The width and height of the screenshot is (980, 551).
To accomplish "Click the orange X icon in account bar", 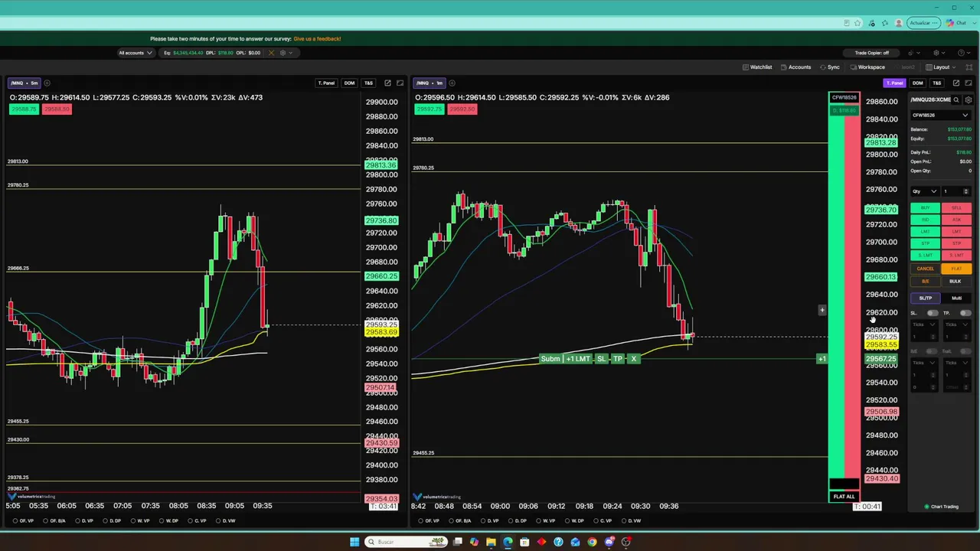I will pos(271,53).
